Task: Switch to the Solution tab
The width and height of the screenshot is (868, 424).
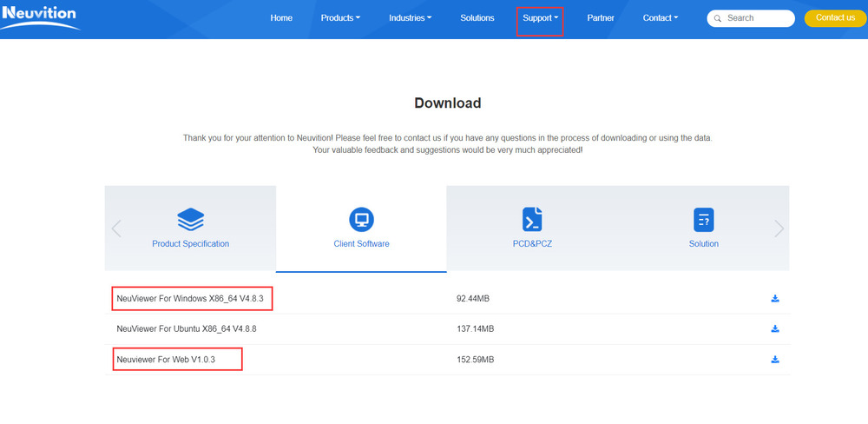Action: pyautogui.click(x=704, y=229)
